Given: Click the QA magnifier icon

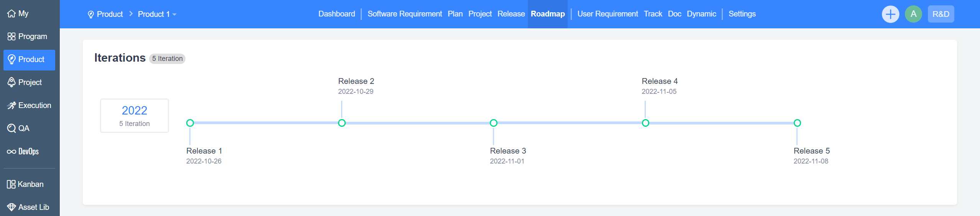Looking at the screenshot, I should pos(11,128).
